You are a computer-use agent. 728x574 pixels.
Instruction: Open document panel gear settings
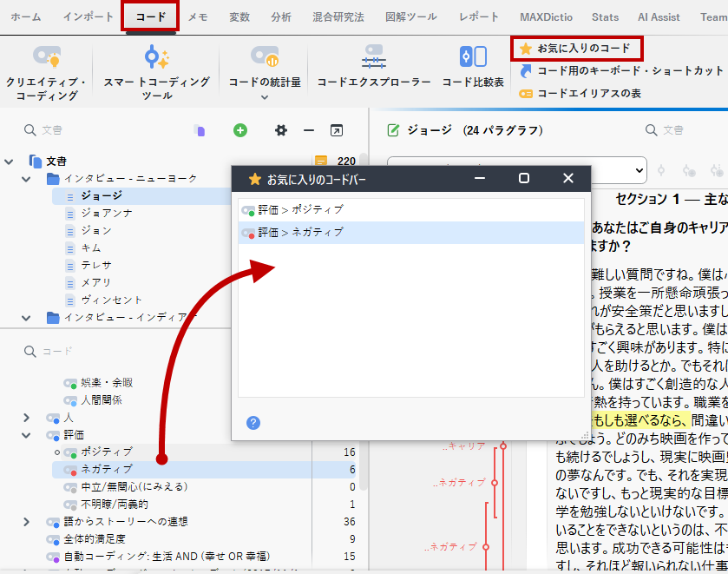[x=280, y=130]
